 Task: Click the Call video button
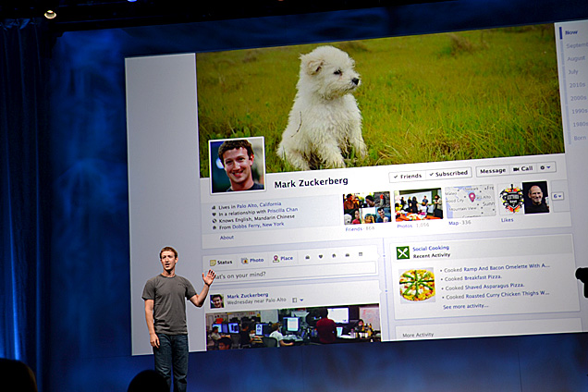click(x=523, y=169)
